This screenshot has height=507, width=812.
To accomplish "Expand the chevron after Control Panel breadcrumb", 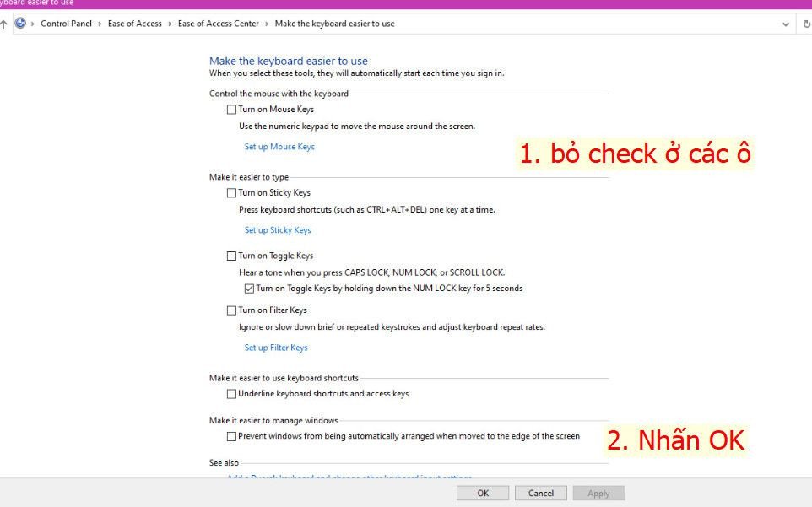I will coord(100,24).
